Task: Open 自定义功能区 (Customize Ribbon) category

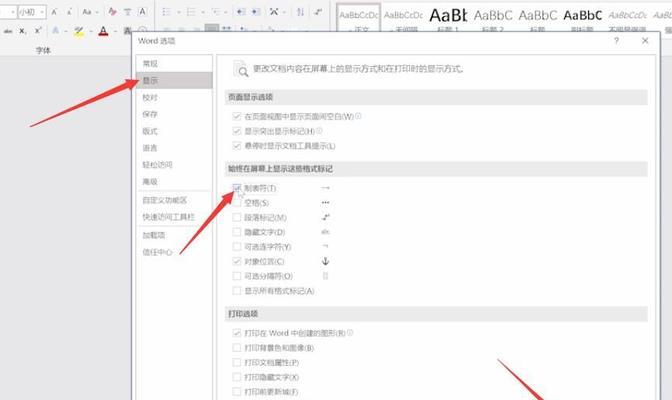Action: [x=174, y=200]
